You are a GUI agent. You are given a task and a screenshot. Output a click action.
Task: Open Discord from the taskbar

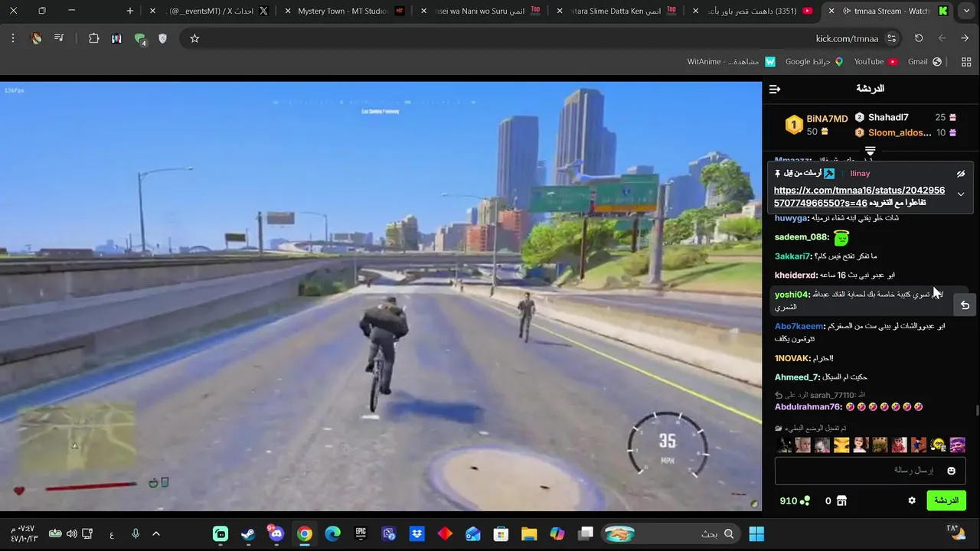click(x=276, y=533)
